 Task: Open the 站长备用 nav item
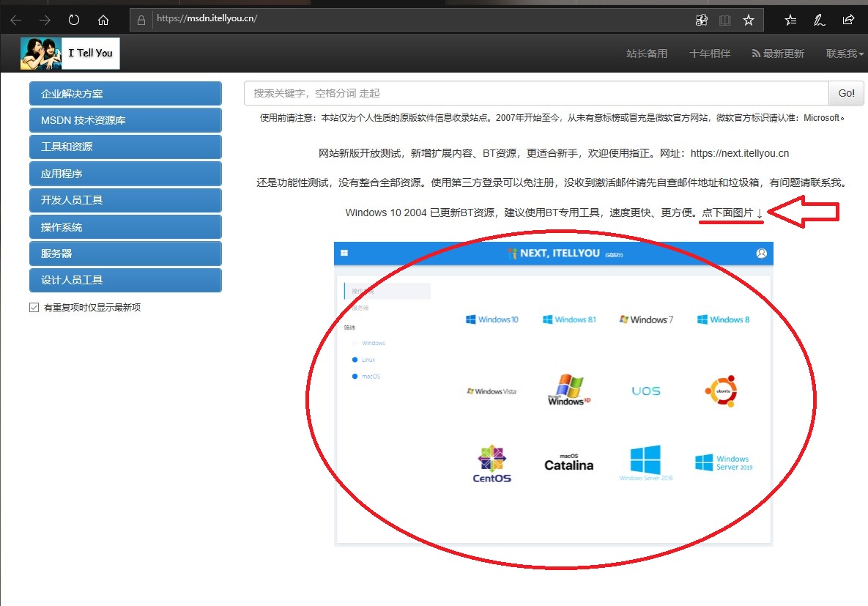click(x=647, y=53)
